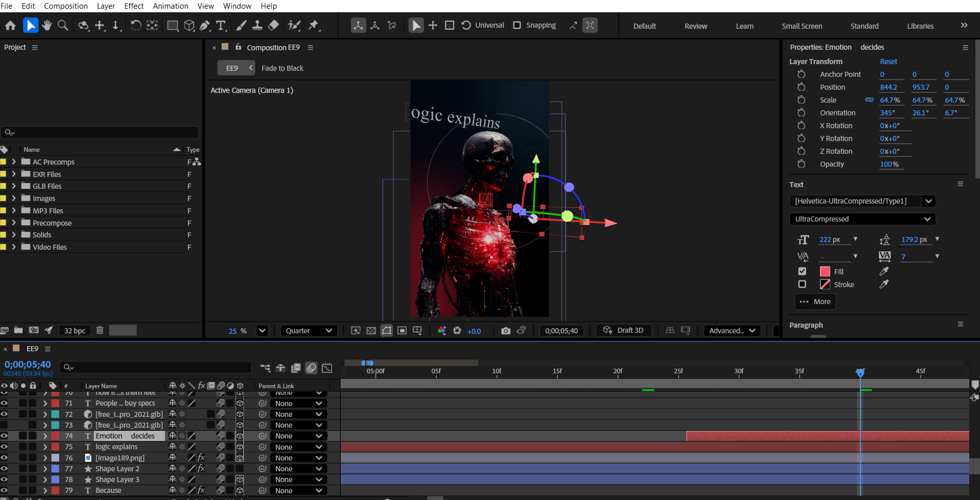Enable the Stroke checkbox
This screenshot has height=500, width=980.
802,284
